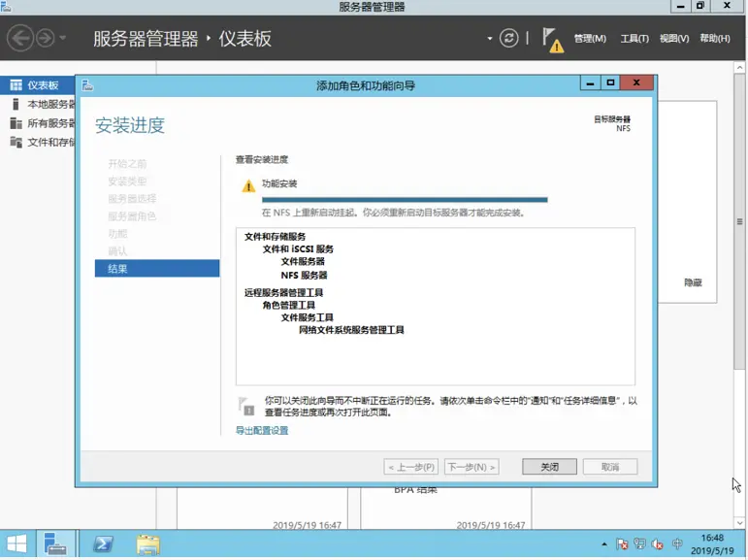Screen dimensions: 748x560
Task: Launch PowerShell from the taskbar
Action: click(x=103, y=544)
